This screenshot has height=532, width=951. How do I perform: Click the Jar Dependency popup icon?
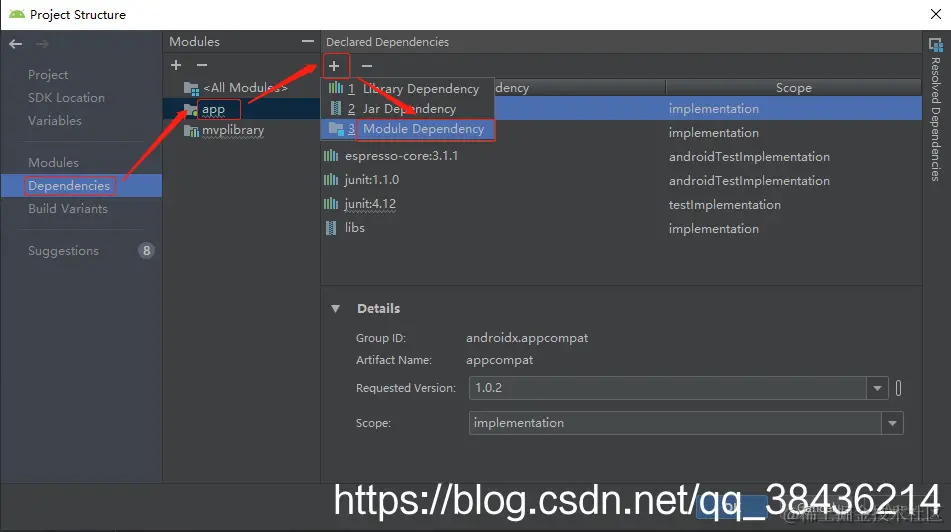[336, 109]
